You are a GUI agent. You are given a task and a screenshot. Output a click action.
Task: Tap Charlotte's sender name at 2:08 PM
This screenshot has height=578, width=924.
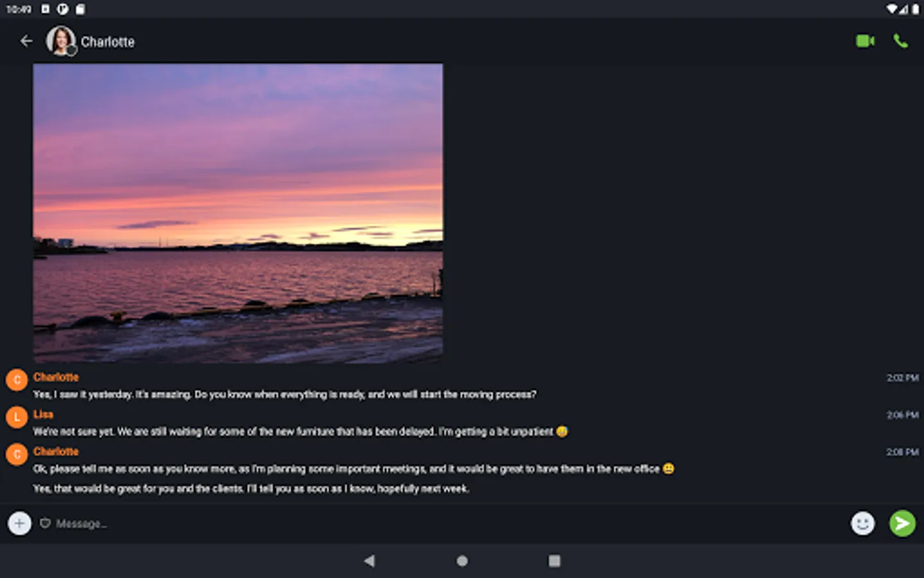pos(56,451)
